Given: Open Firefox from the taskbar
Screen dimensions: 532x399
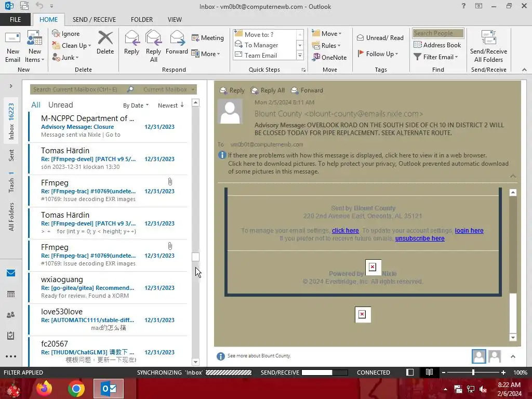Looking at the screenshot, I should [x=44, y=389].
